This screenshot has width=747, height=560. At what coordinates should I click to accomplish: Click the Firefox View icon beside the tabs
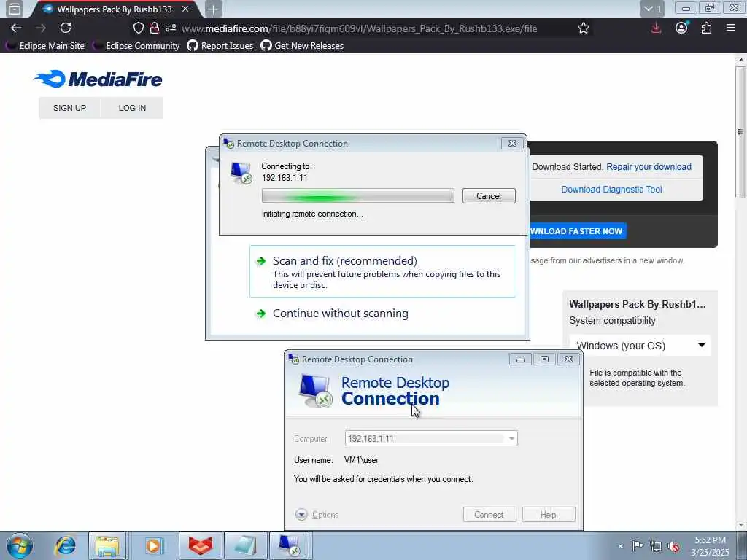click(x=15, y=9)
